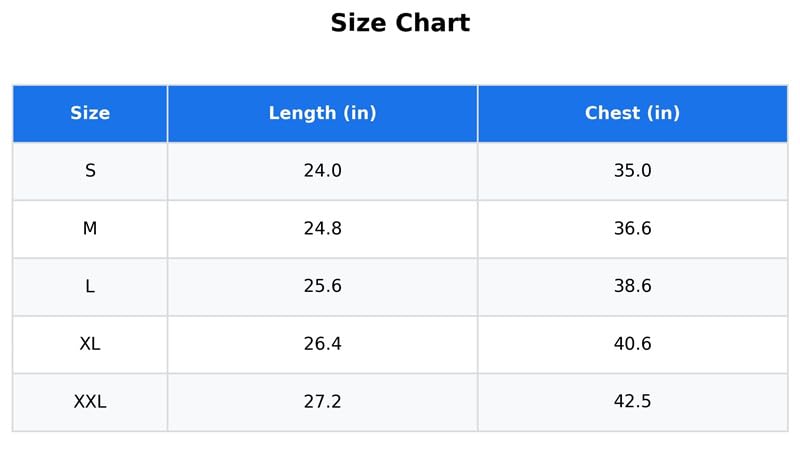This screenshot has width=800, height=463.
Task: Click the 40.6 chest value
Action: click(x=633, y=344)
